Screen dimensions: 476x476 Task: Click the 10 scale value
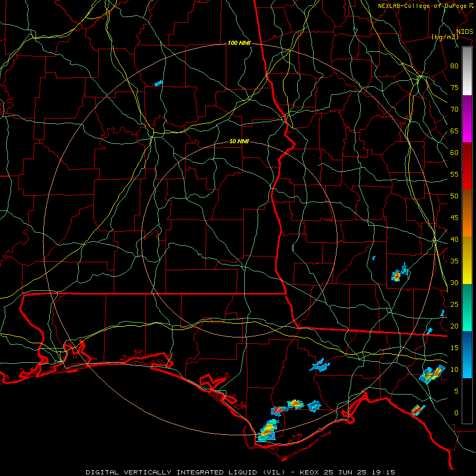tap(454, 370)
